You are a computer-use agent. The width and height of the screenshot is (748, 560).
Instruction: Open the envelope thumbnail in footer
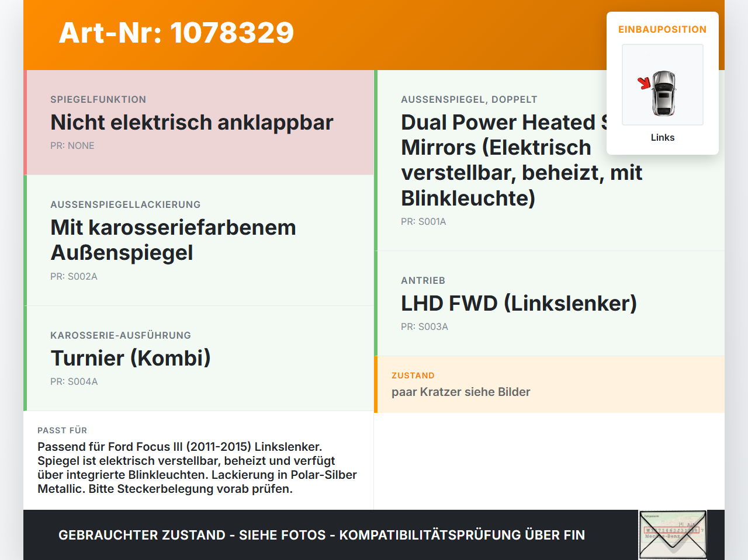(673, 535)
